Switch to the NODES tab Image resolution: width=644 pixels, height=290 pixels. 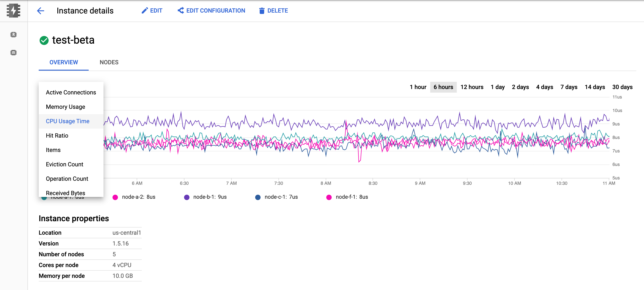tap(109, 62)
